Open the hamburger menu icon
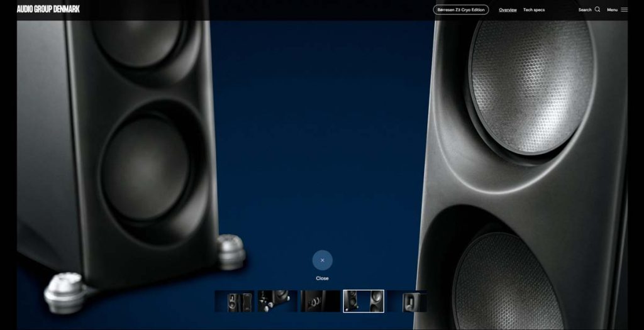The image size is (644, 330). coord(624,9)
